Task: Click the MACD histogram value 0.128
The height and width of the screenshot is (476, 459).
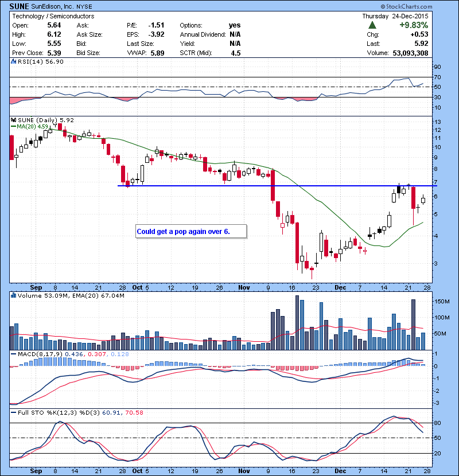Action: (x=120, y=354)
